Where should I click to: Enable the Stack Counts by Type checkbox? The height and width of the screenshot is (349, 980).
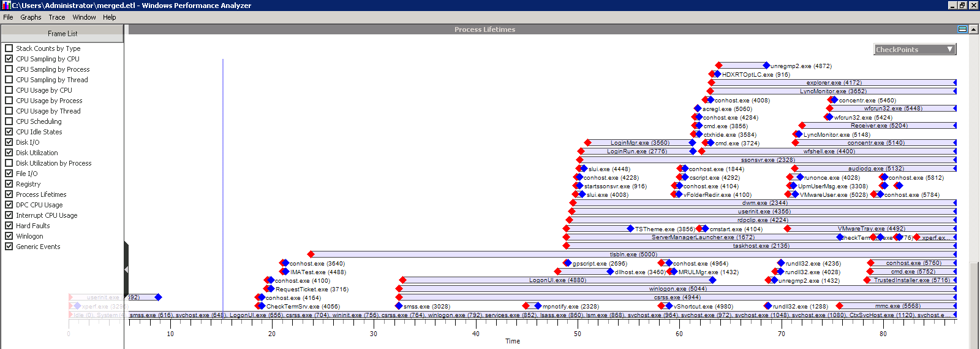[9, 48]
